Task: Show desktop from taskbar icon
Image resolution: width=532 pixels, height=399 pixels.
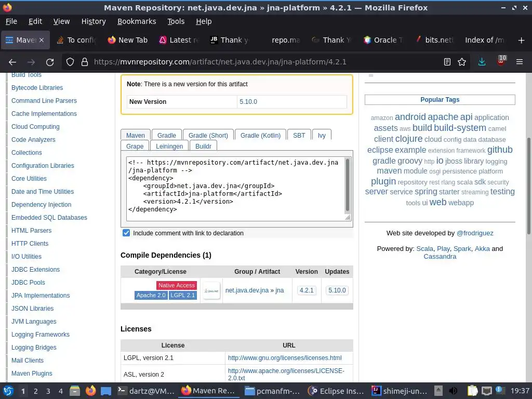Action: (x=106, y=391)
